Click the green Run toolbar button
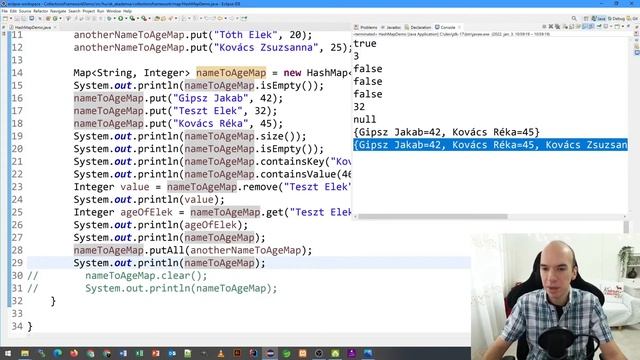Screen dimensions: 640x360 pos(120,18)
